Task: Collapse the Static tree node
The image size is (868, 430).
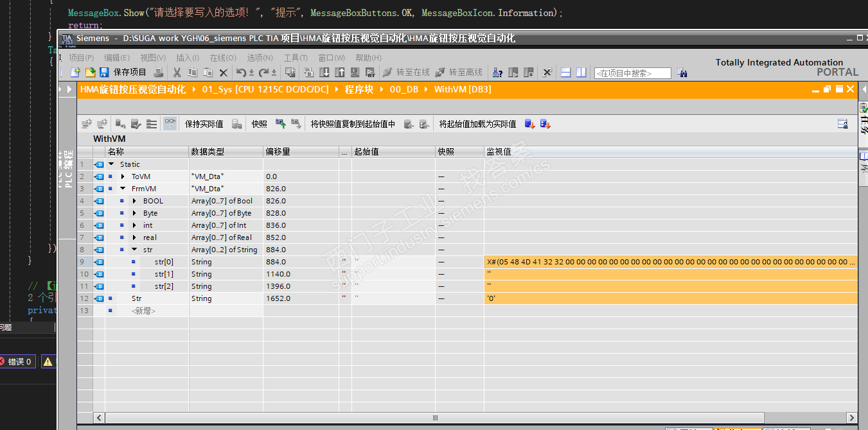Action: point(111,164)
